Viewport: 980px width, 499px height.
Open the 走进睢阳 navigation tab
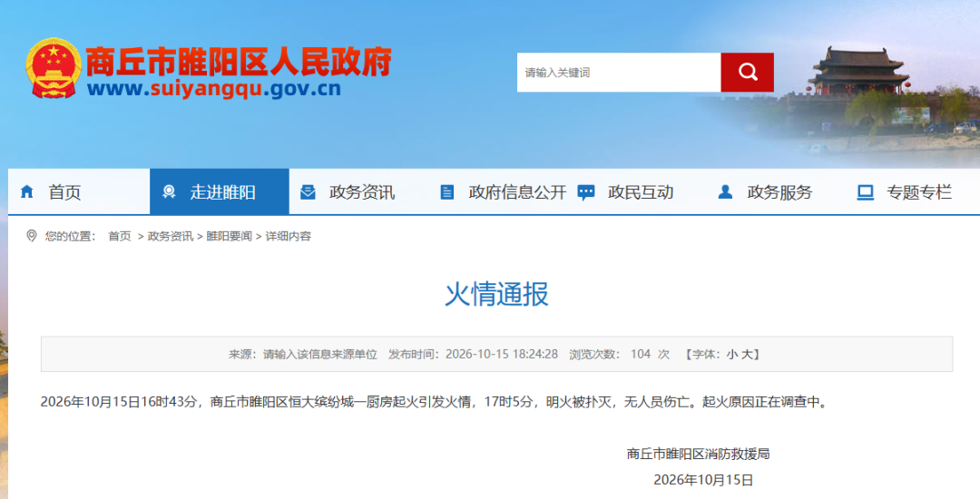click(x=220, y=191)
